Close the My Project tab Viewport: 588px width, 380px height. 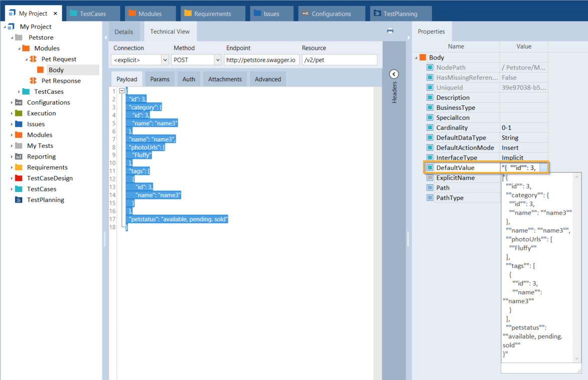(55, 14)
